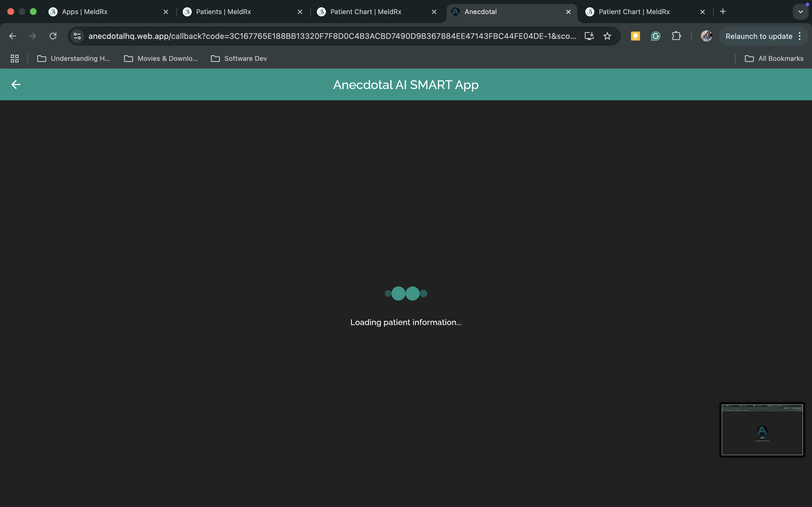Click the URL address field
The image size is (812, 507).
coord(332,36)
